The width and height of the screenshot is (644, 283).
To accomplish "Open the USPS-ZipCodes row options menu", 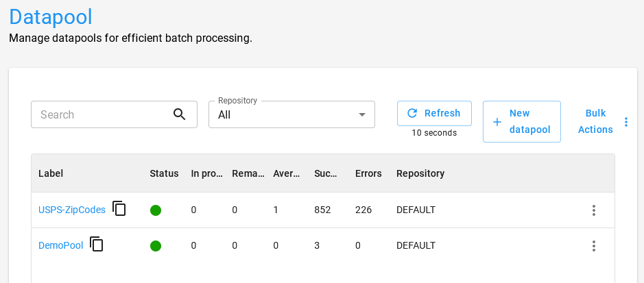I will pos(594,210).
